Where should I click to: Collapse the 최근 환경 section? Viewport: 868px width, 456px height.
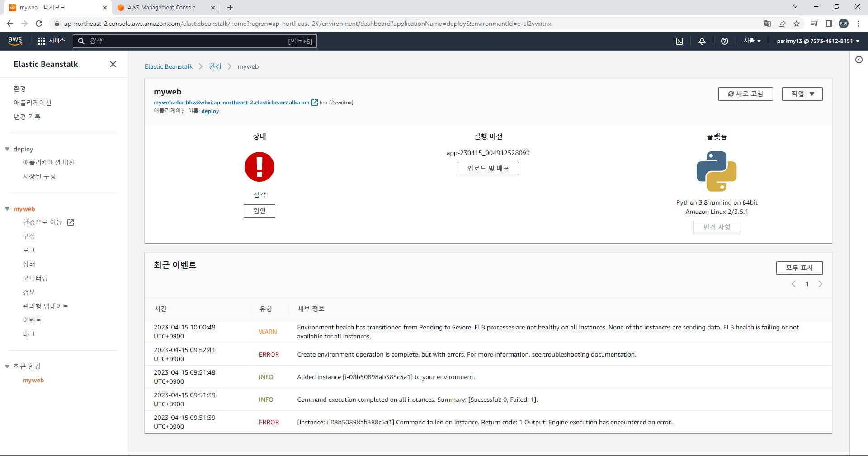tap(7, 366)
